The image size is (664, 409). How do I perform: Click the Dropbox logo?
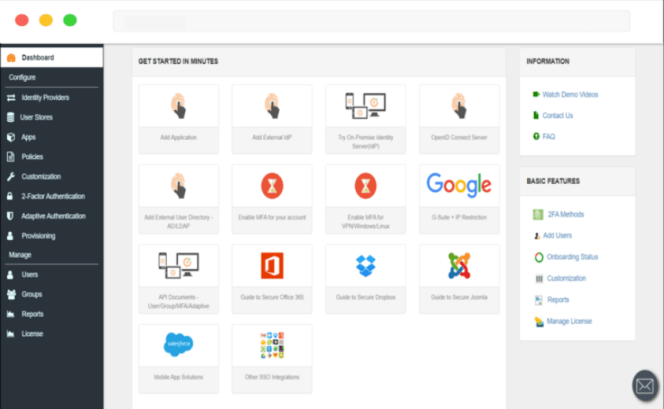(365, 266)
